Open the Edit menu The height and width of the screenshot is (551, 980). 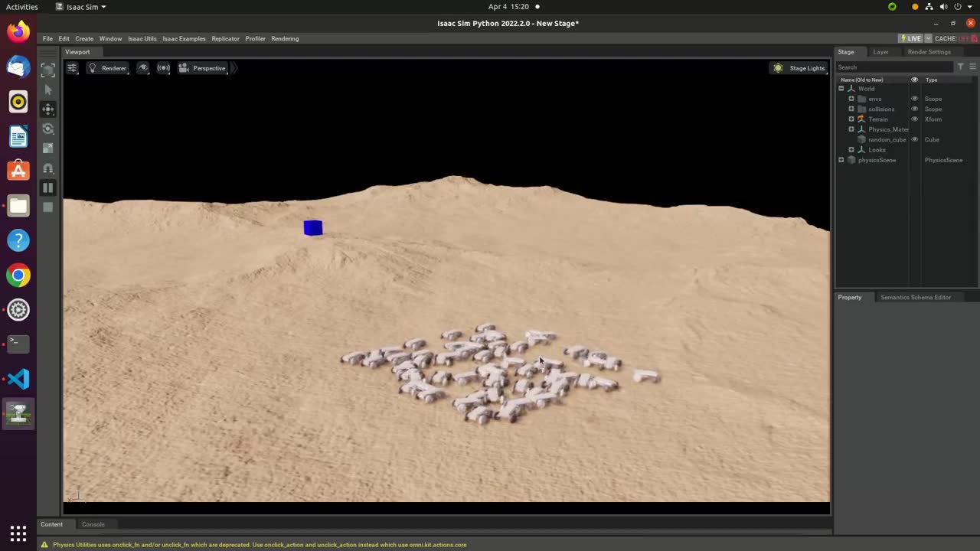click(64, 38)
